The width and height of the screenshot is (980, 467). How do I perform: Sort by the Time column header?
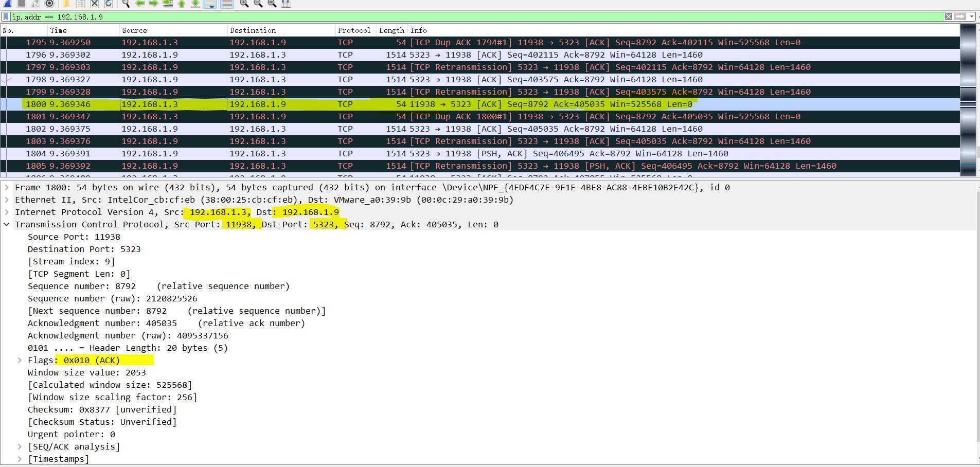[83, 30]
